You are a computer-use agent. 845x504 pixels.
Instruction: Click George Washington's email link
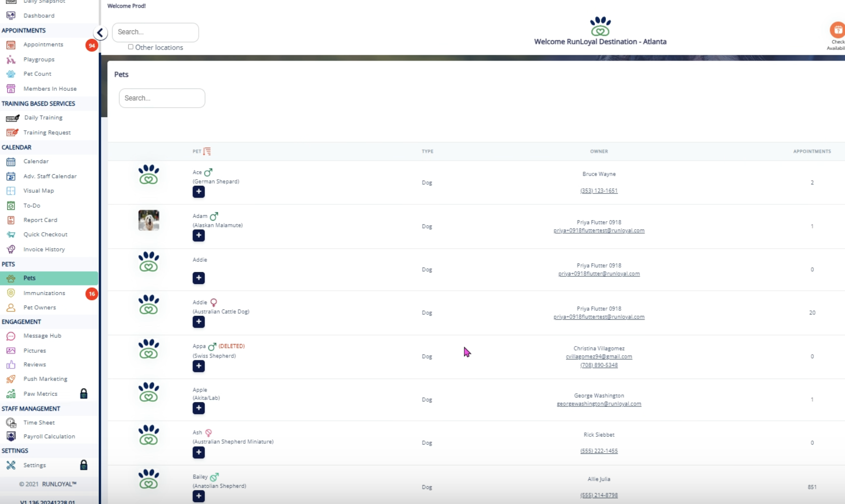(599, 404)
